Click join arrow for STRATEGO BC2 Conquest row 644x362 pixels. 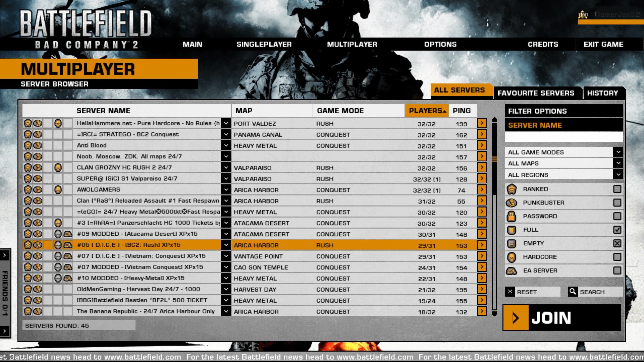point(482,134)
